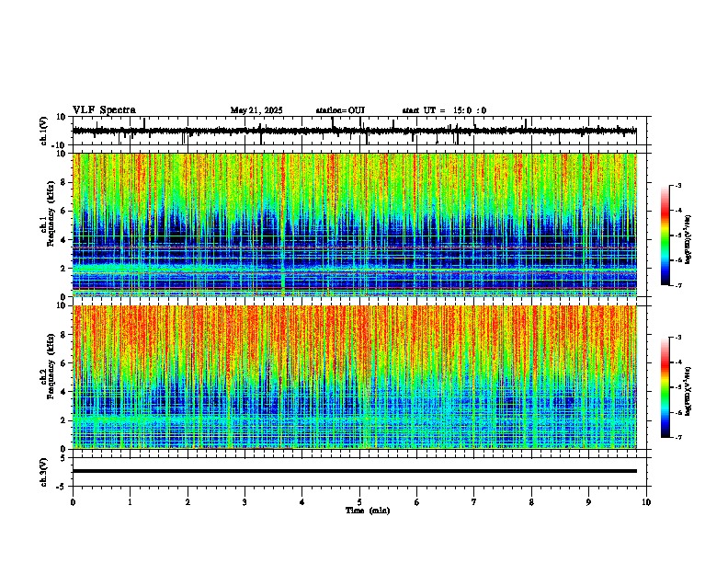Click time axis tick label '4'
This screenshot has height=563, width=728.
pyautogui.click(x=302, y=502)
